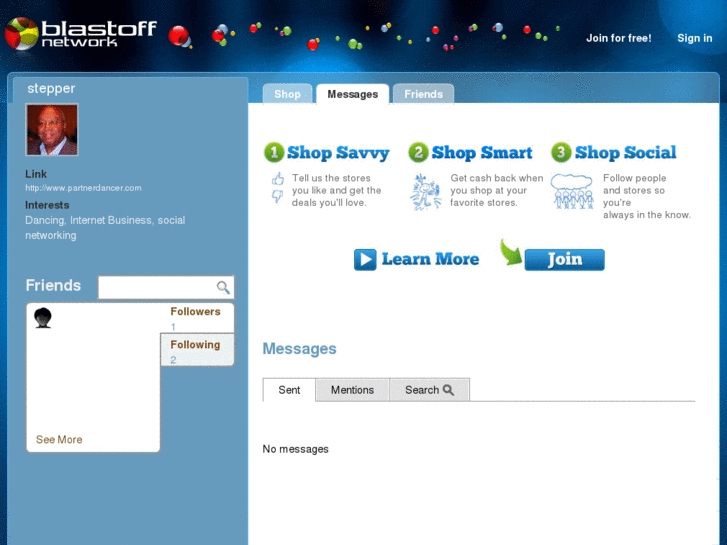Click the Blastoff Network logo

coord(81,33)
